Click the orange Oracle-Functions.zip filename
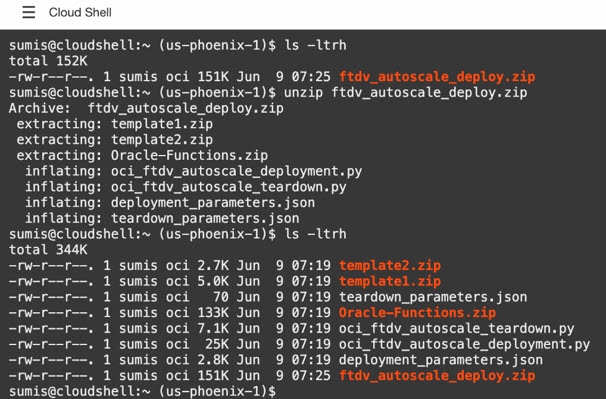 click(x=417, y=312)
